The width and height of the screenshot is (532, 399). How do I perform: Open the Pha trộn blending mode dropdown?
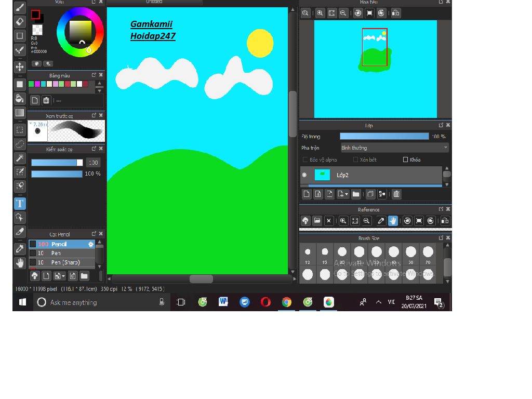395,148
